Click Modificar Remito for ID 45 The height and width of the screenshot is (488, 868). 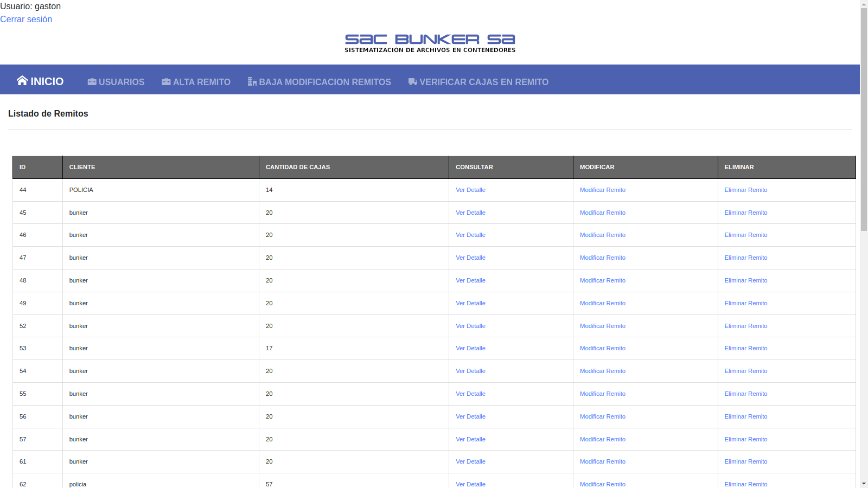602,213
